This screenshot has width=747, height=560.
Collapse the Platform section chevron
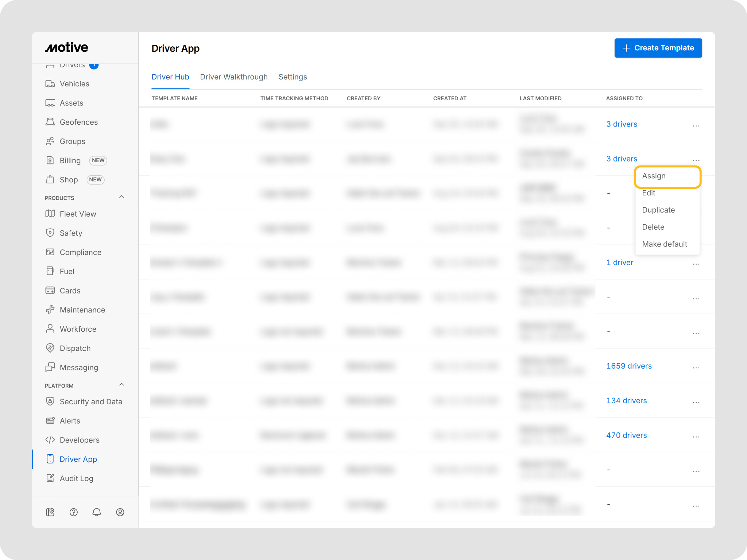tap(122, 385)
